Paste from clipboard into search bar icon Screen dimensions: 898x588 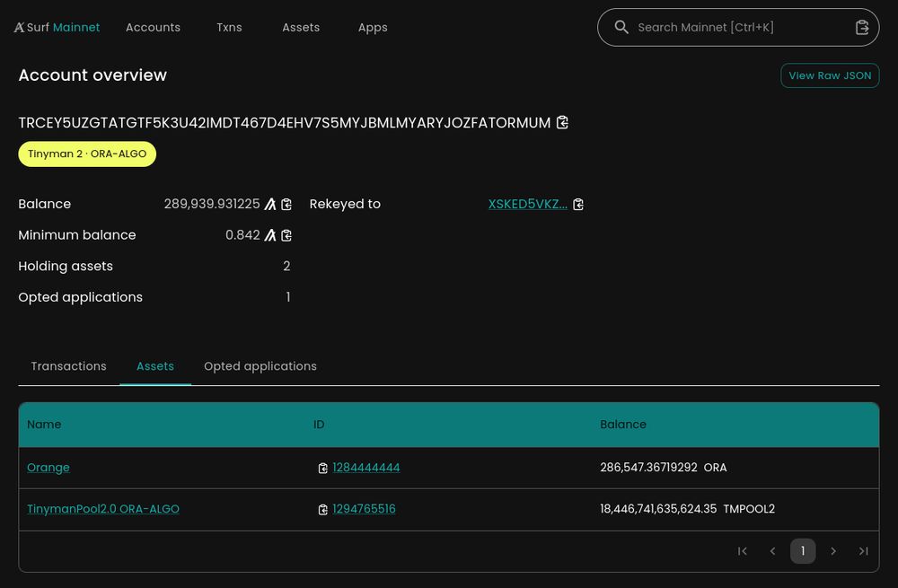862,27
